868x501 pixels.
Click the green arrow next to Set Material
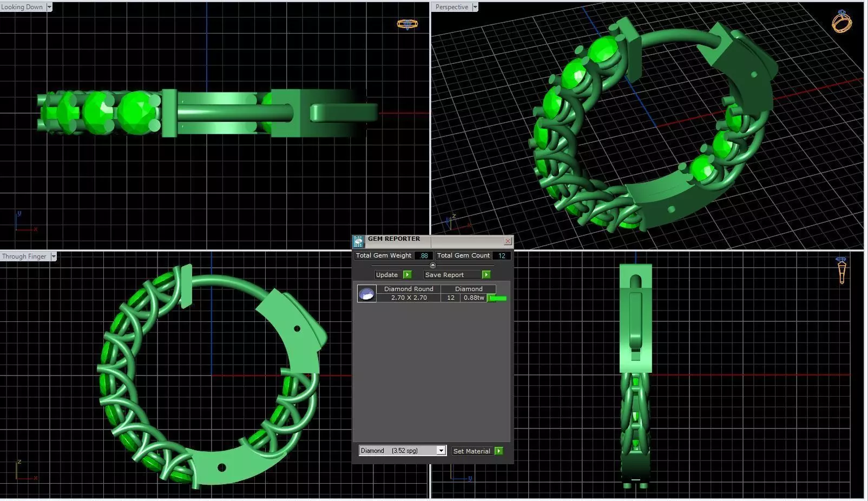click(x=499, y=451)
